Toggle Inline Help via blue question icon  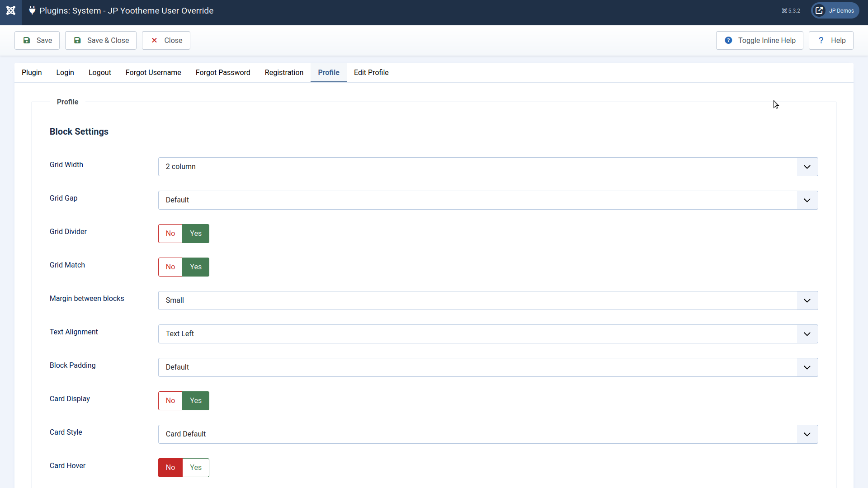tap(759, 41)
